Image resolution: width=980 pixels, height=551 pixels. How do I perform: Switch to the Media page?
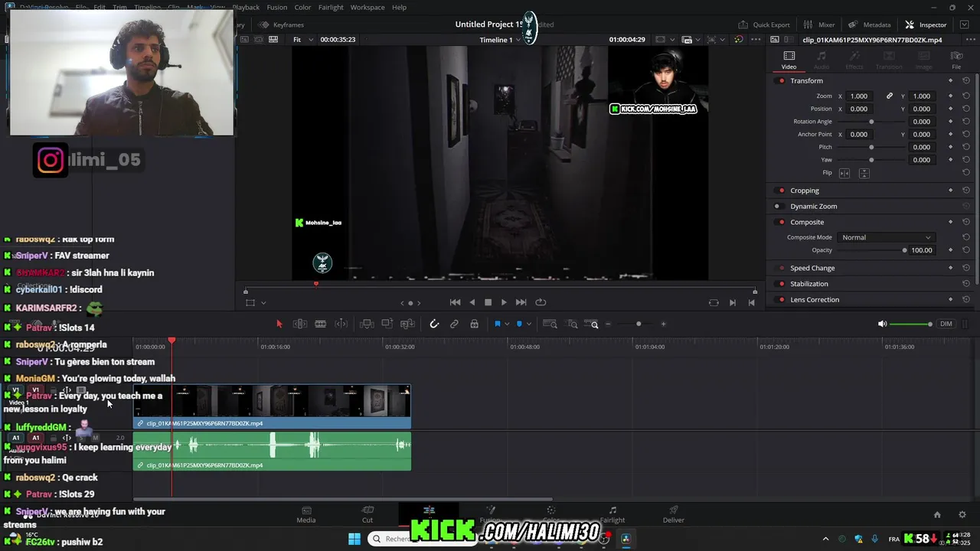tap(306, 514)
